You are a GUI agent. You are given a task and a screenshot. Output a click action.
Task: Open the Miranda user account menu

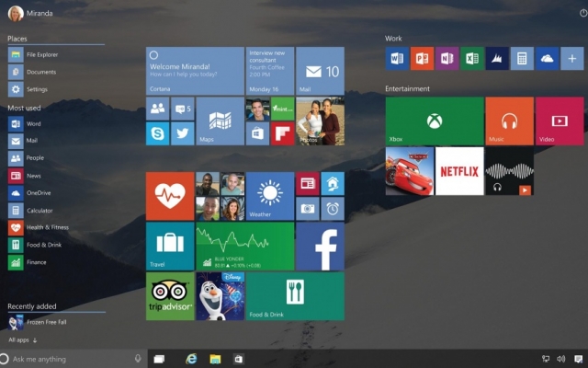point(30,13)
